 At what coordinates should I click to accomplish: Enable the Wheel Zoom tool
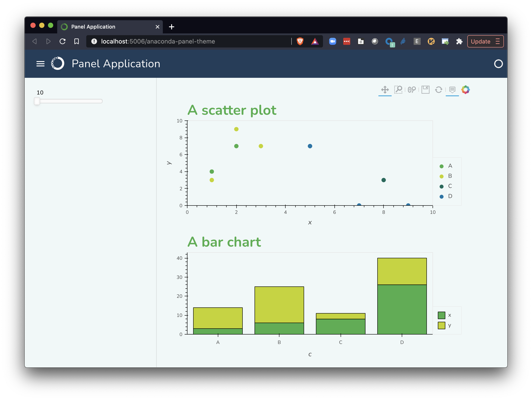[412, 90]
